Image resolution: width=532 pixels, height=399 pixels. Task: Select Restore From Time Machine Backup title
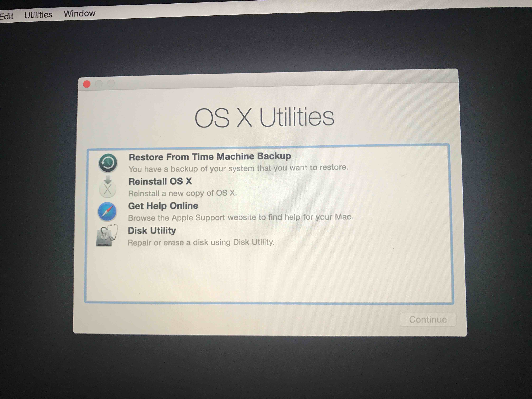coord(210,157)
